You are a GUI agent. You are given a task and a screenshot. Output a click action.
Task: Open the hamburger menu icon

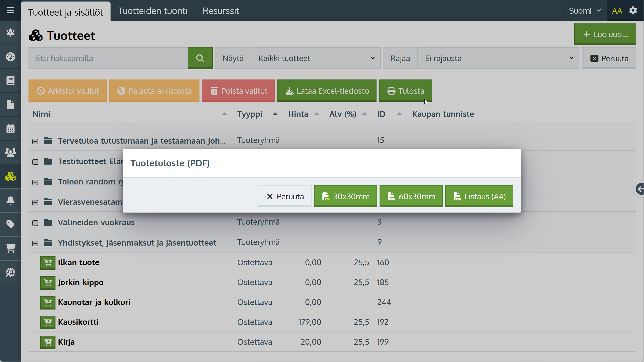pos(10,10)
